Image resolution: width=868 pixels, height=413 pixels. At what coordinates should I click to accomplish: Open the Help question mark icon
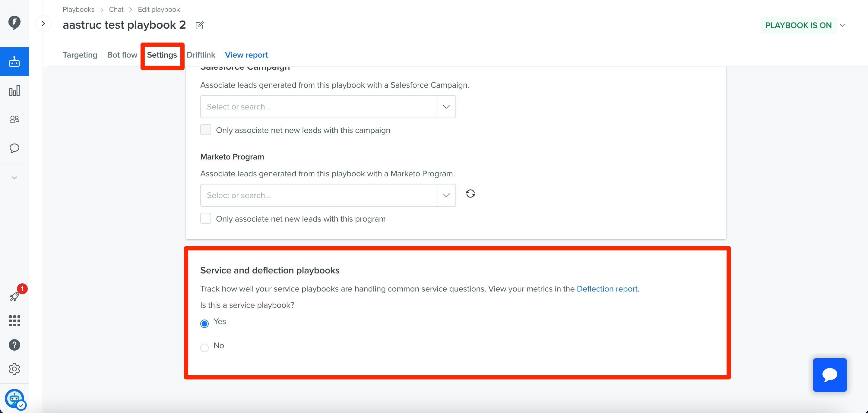tap(14, 345)
